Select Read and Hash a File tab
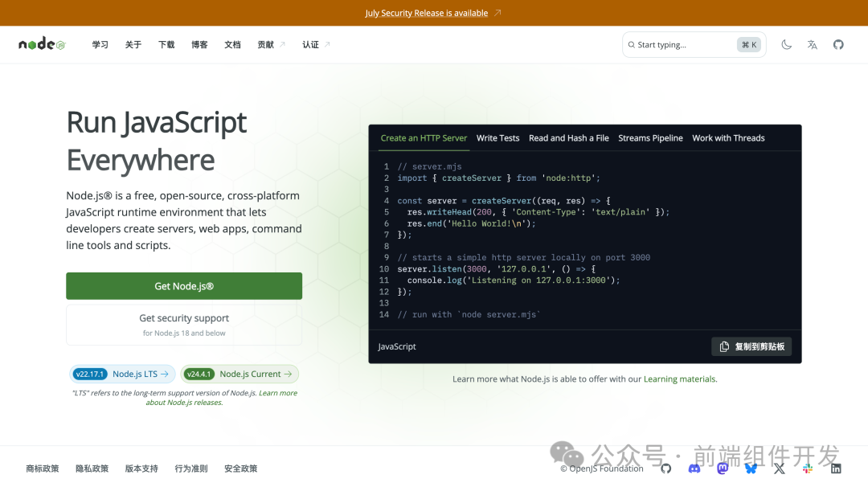 (568, 138)
